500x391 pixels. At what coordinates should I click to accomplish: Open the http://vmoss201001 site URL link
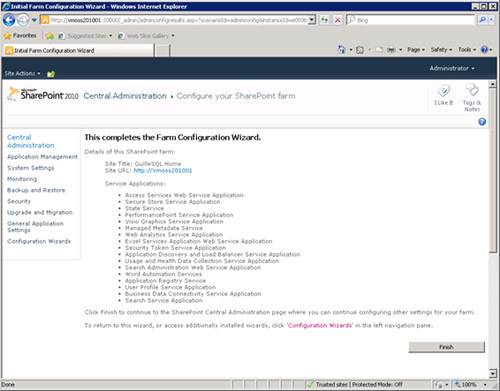(163, 170)
